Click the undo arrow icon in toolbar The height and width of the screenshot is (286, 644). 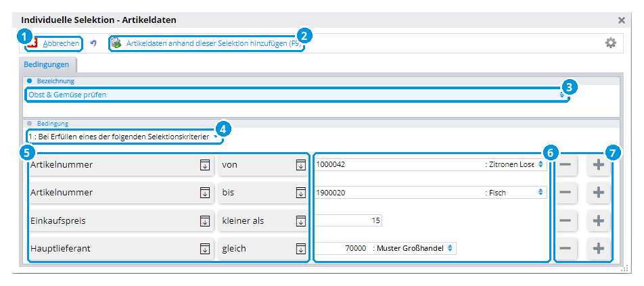coord(93,43)
